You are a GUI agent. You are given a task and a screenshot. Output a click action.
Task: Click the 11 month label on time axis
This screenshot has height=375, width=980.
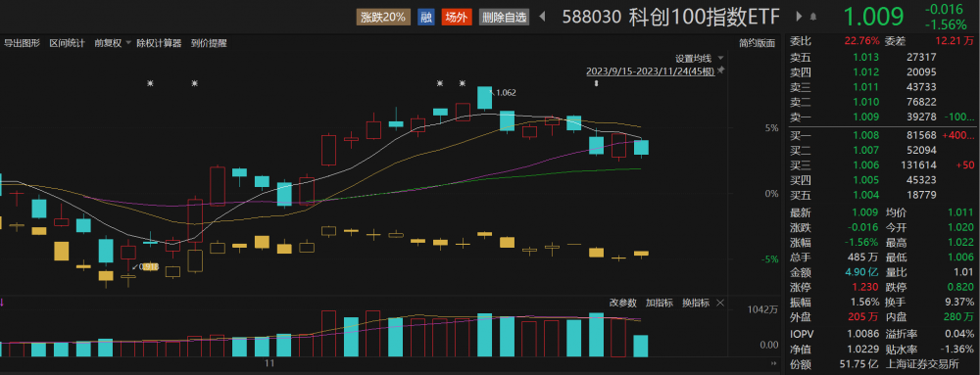(x=270, y=363)
